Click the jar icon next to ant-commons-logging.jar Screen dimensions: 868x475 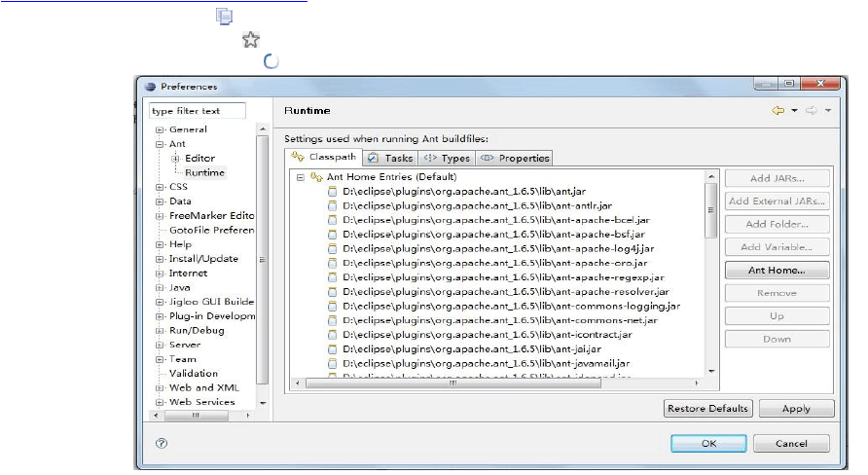332,307
